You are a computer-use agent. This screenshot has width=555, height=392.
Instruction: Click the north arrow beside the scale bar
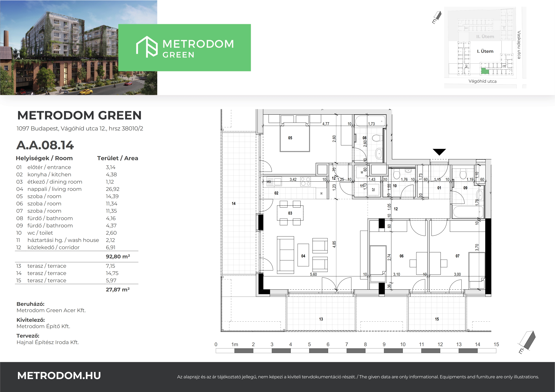pyautogui.click(x=527, y=342)
